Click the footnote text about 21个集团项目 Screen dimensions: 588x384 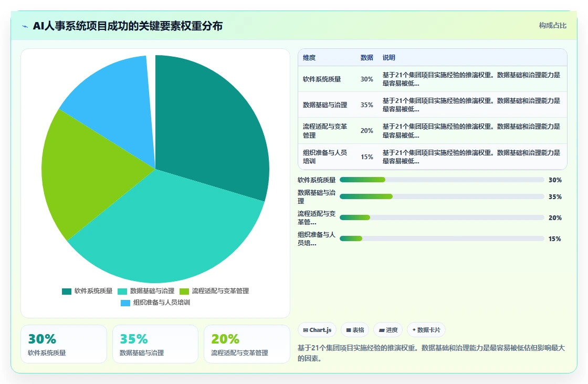coord(431,353)
